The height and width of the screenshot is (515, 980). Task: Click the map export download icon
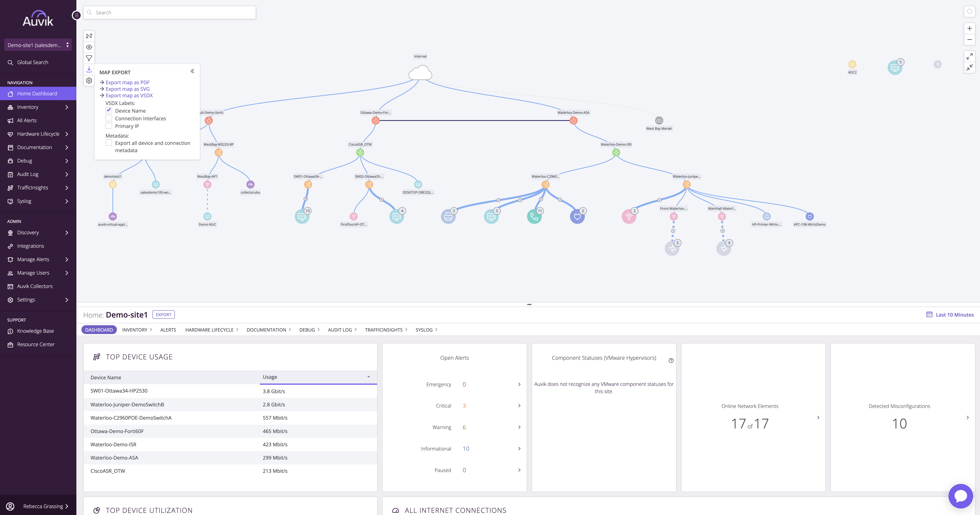pyautogui.click(x=89, y=69)
